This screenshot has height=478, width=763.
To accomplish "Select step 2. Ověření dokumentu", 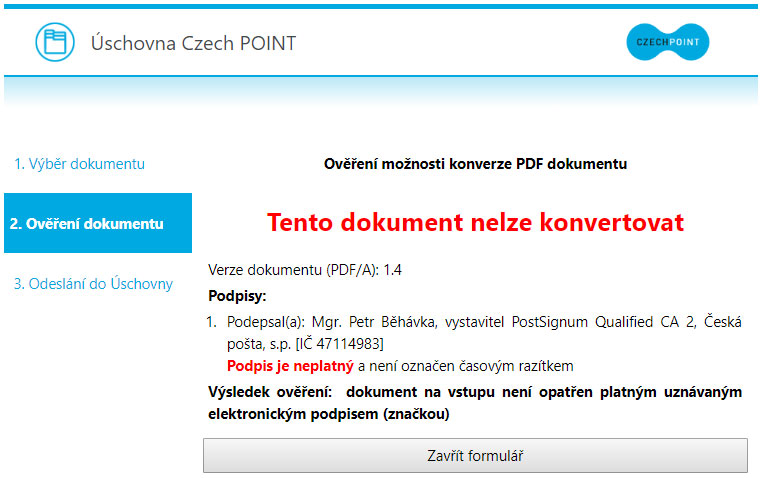I will point(98,223).
